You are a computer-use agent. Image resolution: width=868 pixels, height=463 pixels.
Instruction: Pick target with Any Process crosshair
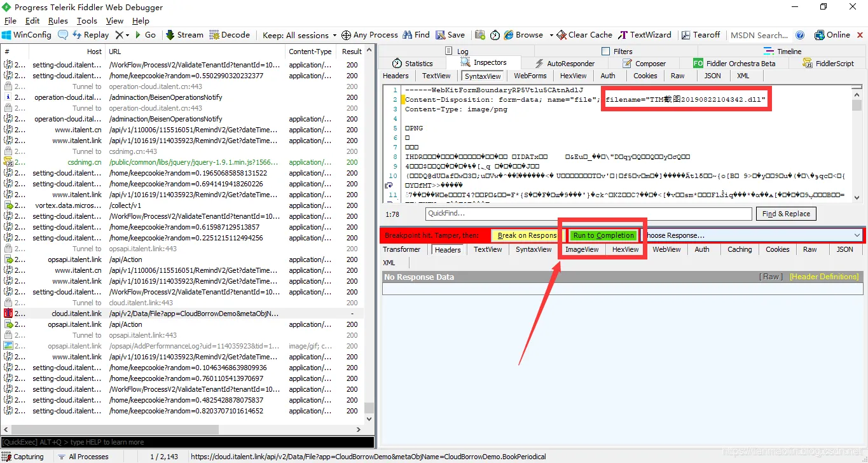pyautogui.click(x=369, y=35)
